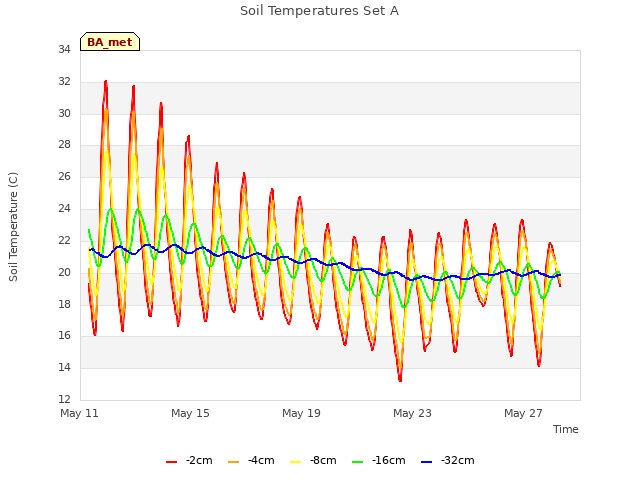Image resolution: width=640 pixels, height=480 pixels.
Task: Click the green -16cm legend color marker
Action: coord(357,462)
